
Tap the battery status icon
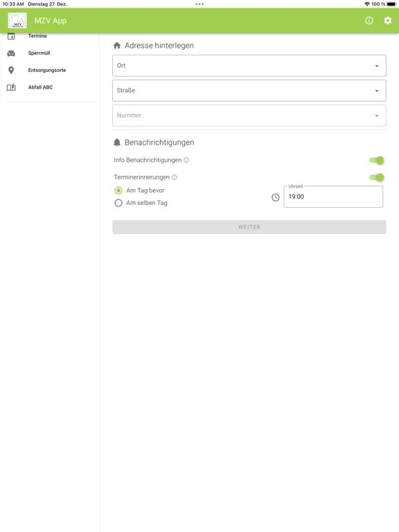point(391,4)
